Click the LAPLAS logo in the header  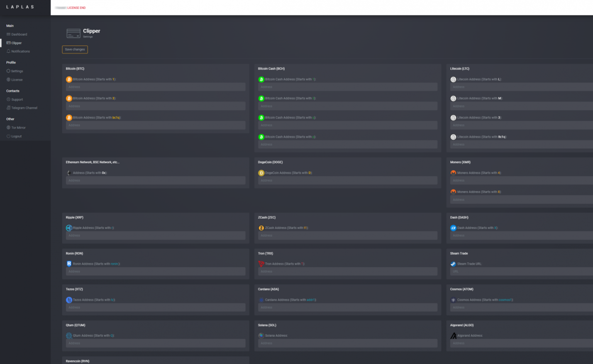[20, 7]
